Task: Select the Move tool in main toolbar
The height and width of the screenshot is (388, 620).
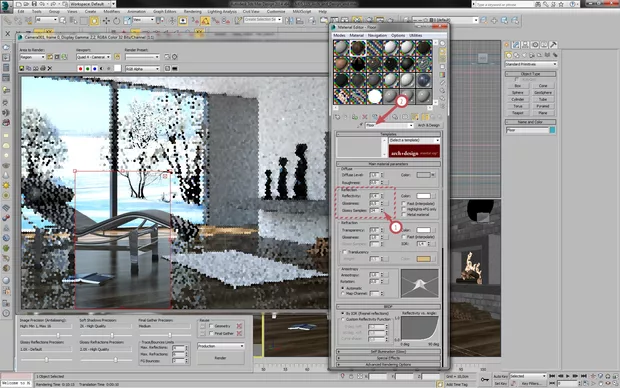Action: click(x=106, y=21)
